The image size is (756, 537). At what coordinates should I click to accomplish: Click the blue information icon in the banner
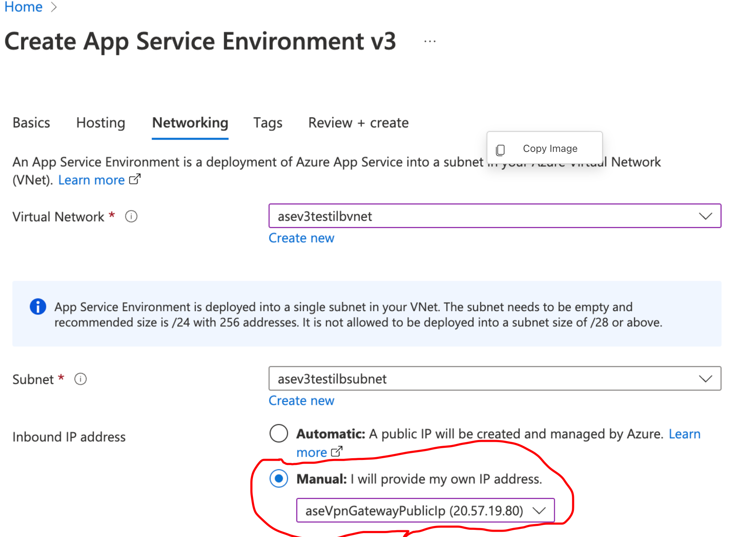[38, 307]
